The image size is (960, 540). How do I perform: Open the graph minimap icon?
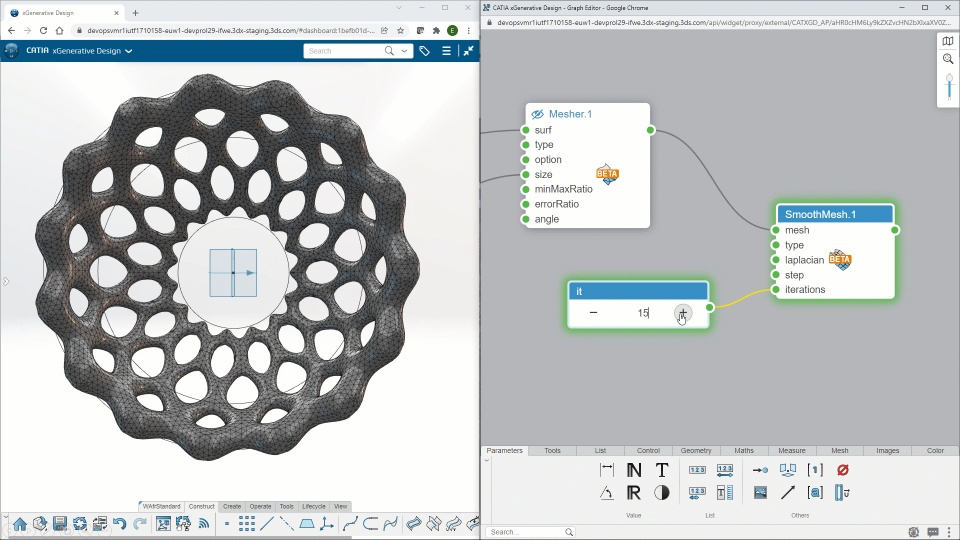tap(948, 41)
